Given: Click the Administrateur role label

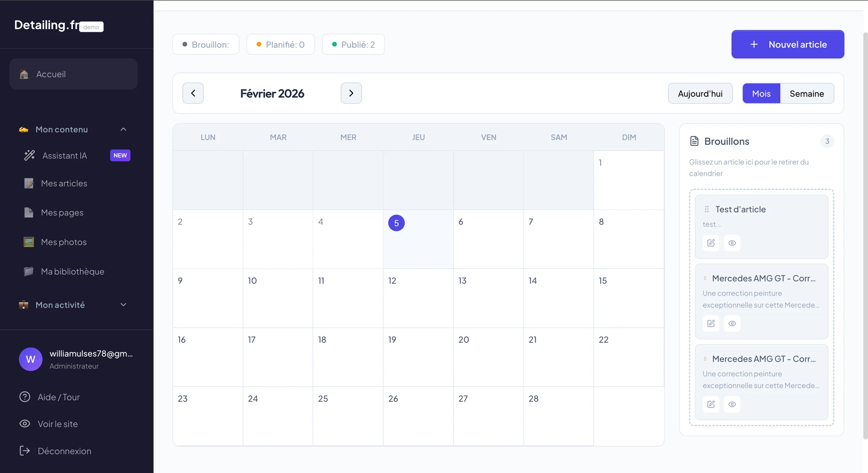Looking at the screenshot, I should pos(74,366).
